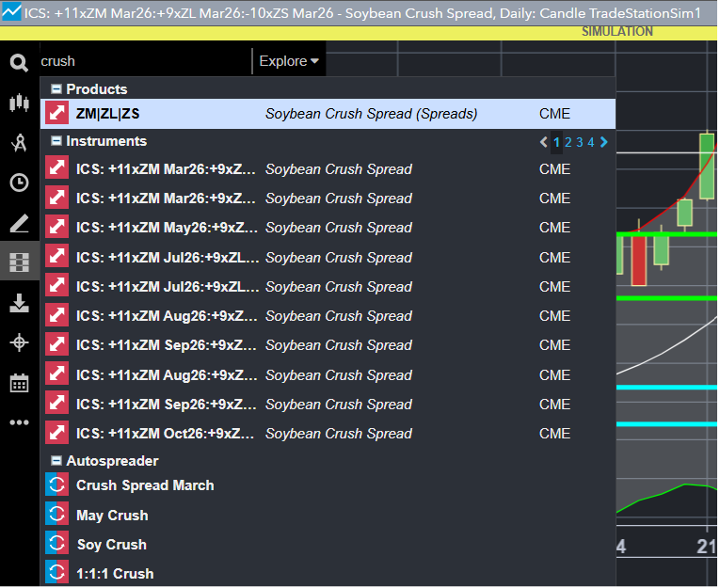Click the tall green candlestick at chart top
This screenshot has width=720, height=588.
click(x=707, y=167)
